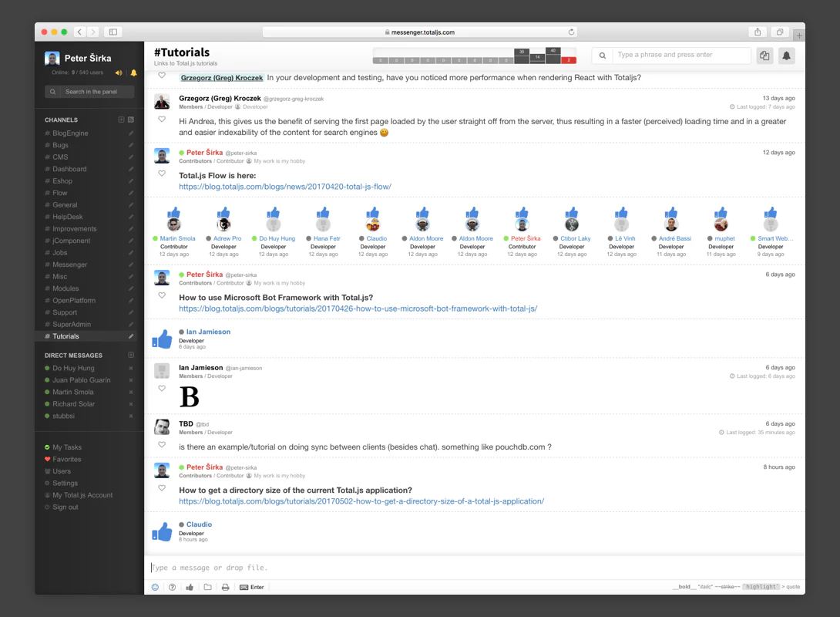Screen dimensions: 840x617
Task: Click the Enter send button
Action: coord(252,587)
